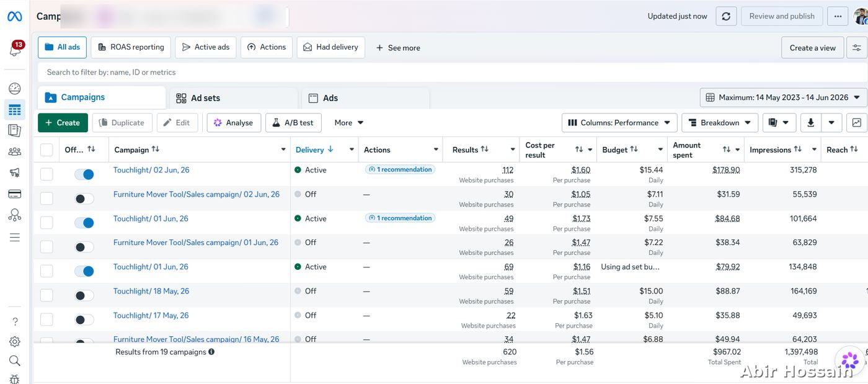Click the green Create button
Screen dimensions: 868x384
pyautogui.click(x=63, y=123)
